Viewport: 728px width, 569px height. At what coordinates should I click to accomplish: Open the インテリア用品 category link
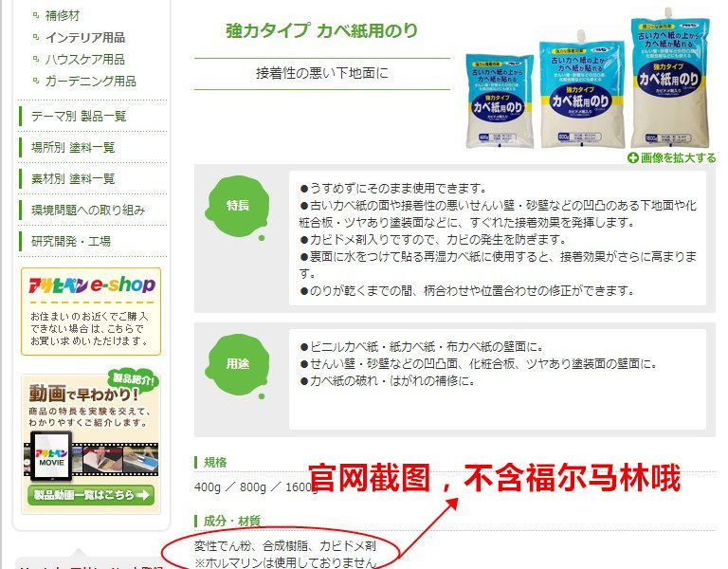85,37
